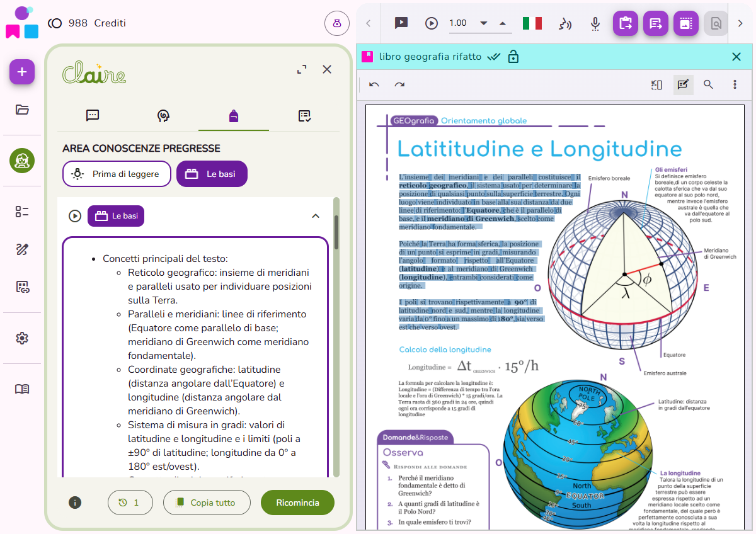
Task: Redo the last document action
Action: click(x=399, y=84)
